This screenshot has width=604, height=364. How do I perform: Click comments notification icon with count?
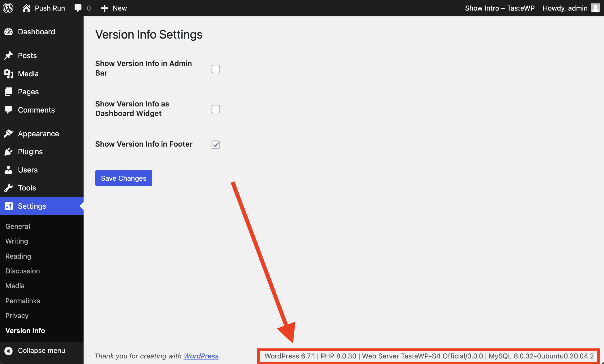(83, 8)
